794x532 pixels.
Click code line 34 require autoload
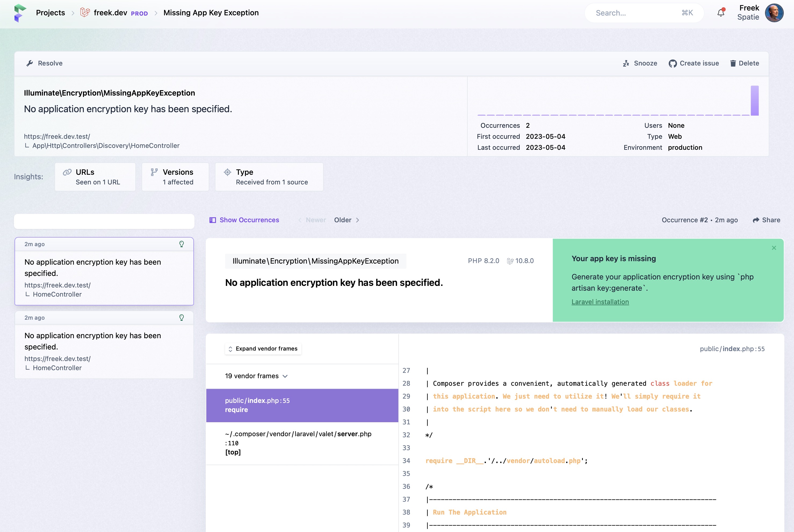(x=507, y=461)
